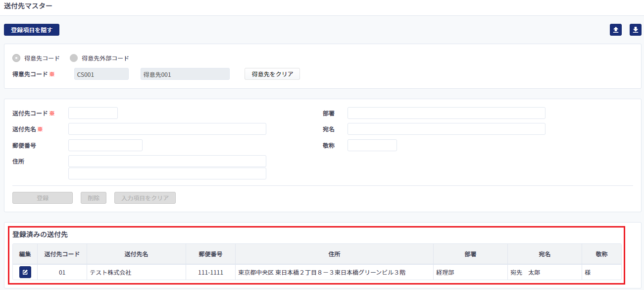Screen dimensions: 644x290
Task: Click the greyed-out 削除 button
Action: point(94,198)
